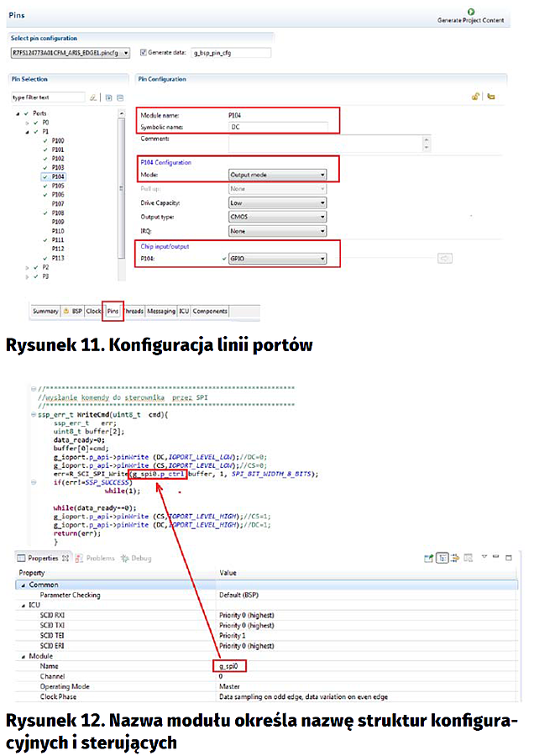Select pin P107 in the ports tree
This screenshot has height=756, width=534.
[58, 203]
